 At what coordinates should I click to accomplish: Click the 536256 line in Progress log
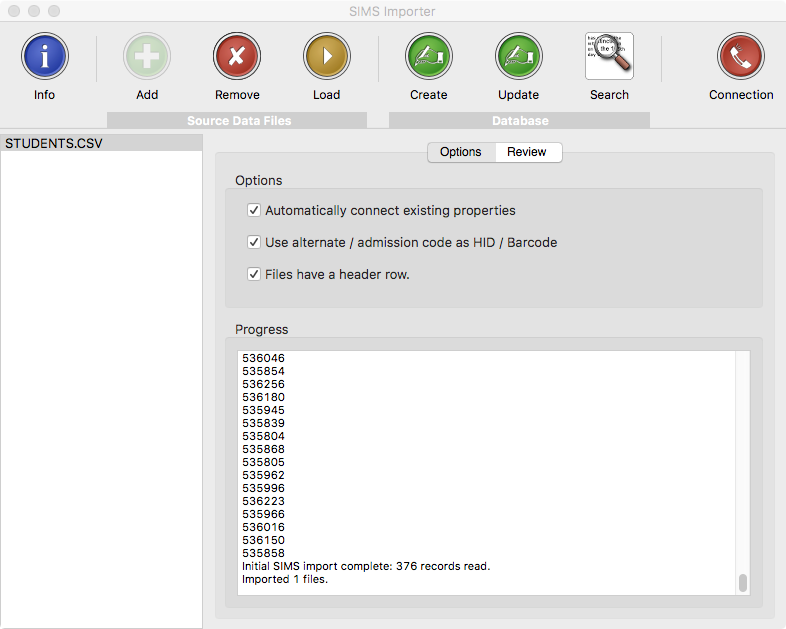(263, 384)
